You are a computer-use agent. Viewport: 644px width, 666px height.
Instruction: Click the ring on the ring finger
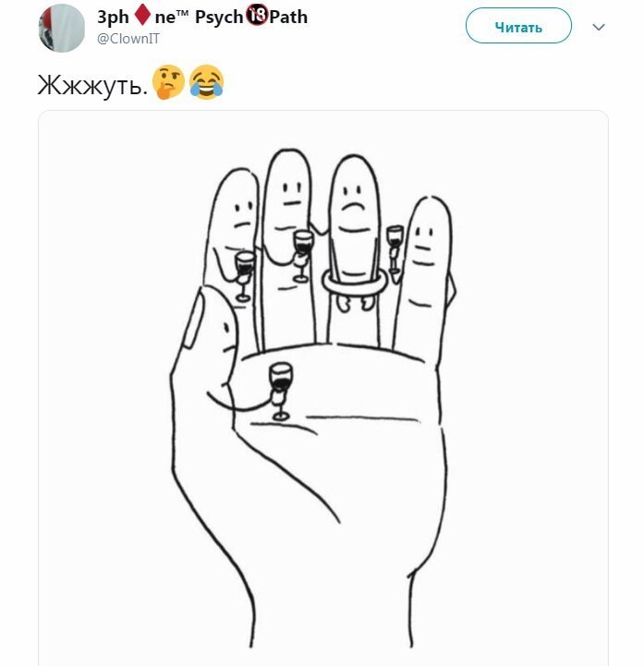354,282
